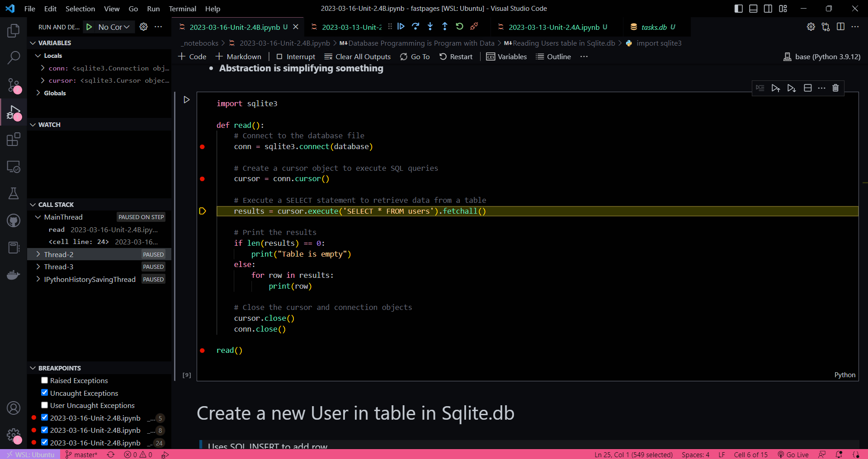
Task: Click Step Into in the debug toolbar
Action: click(x=430, y=27)
